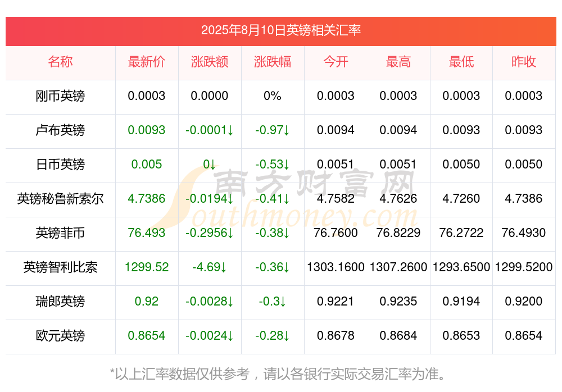This screenshot has height=392, width=562.
Task: Click the 欧元英镑 row name
Action: pyautogui.click(x=60, y=336)
